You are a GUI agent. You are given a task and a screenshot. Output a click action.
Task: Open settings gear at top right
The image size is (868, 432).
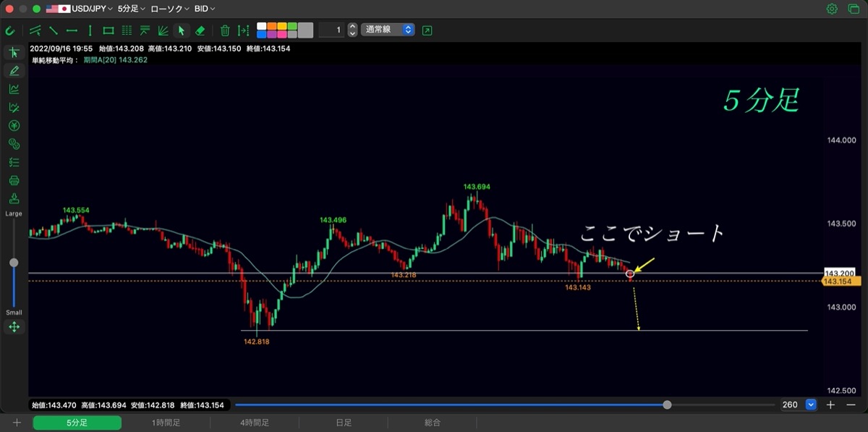tap(832, 9)
